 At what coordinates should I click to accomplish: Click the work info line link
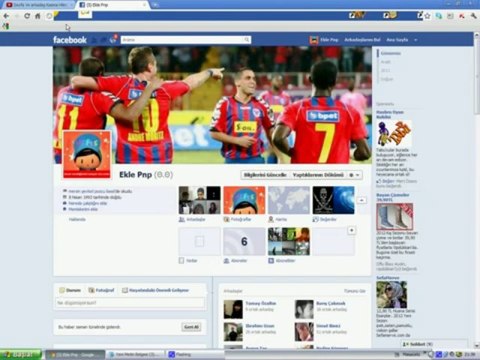click(x=88, y=203)
